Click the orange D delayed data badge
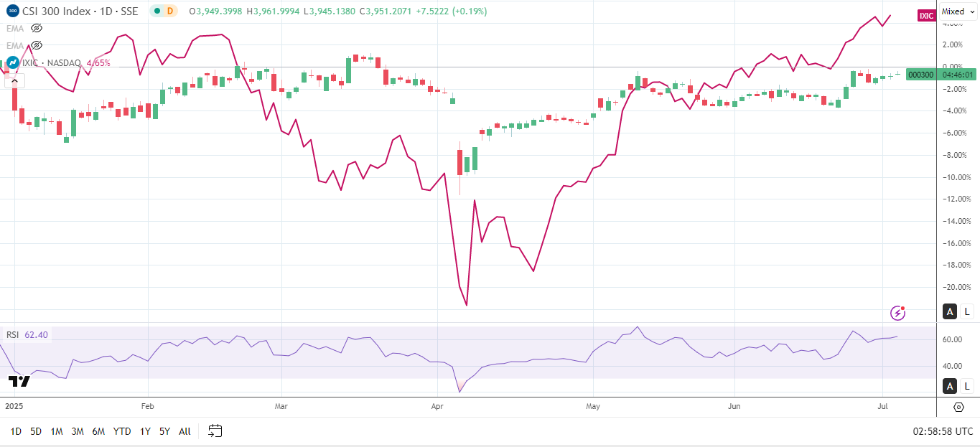Viewport: 980px width, 447px height. coord(169,11)
